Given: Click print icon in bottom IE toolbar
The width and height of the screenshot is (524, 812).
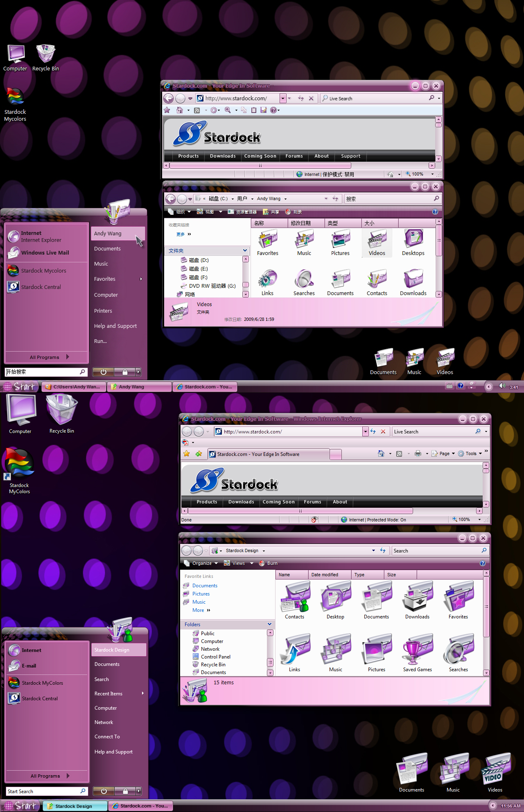Looking at the screenshot, I should [x=418, y=453].
